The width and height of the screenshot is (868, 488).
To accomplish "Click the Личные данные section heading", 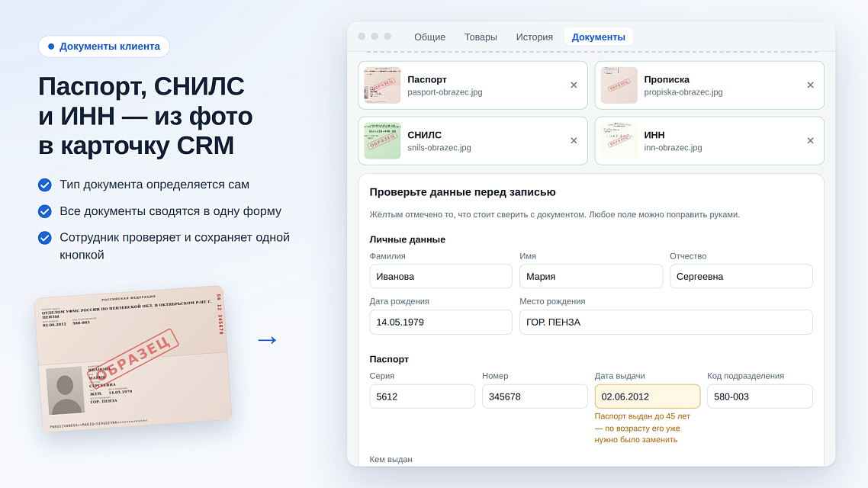I will click(407, 239).
